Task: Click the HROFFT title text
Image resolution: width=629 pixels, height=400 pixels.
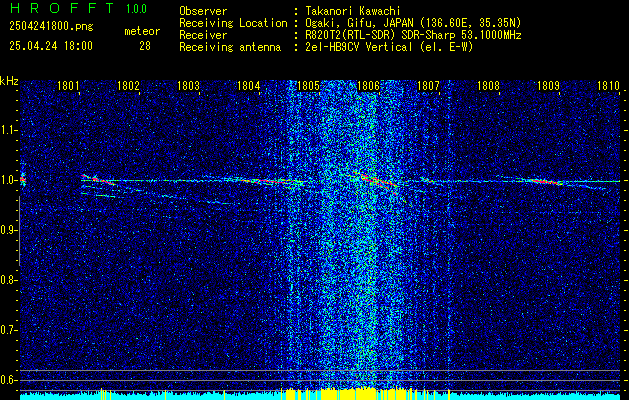Action: click(62, 8)
